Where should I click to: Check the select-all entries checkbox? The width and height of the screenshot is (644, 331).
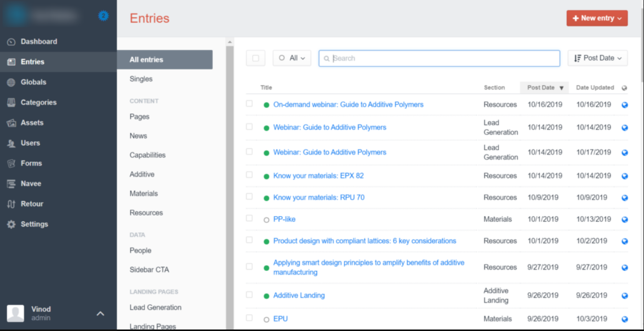click(256, 58)
